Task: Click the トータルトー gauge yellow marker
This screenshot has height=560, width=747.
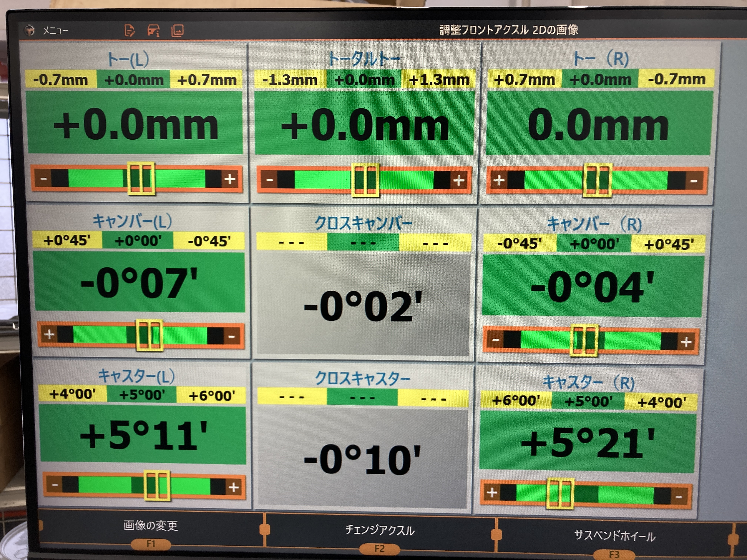Action: (x=365, y=180)
